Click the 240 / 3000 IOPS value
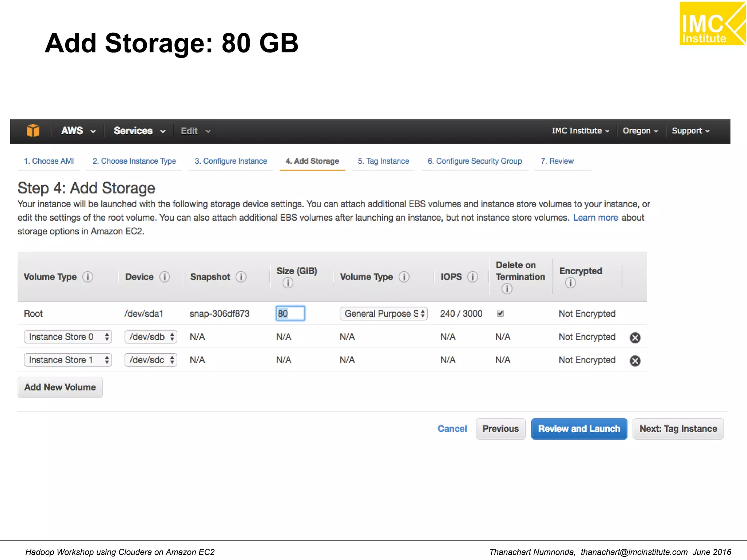This screenshot has width=747, height=560. click(461, 314)
